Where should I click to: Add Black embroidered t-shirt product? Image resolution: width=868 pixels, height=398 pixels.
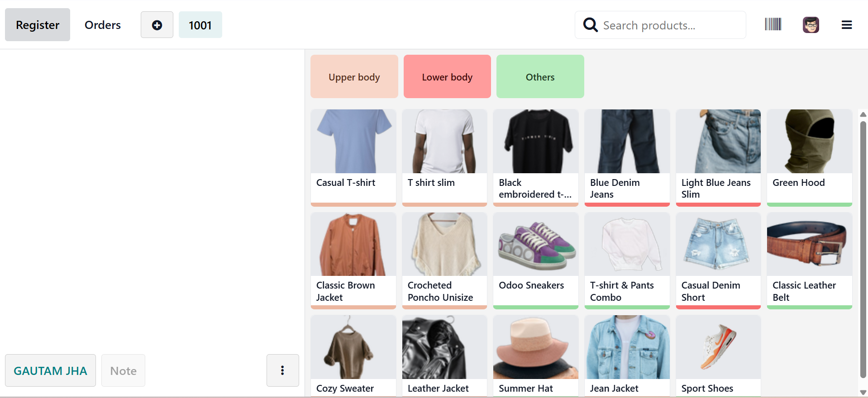(536, 158)
